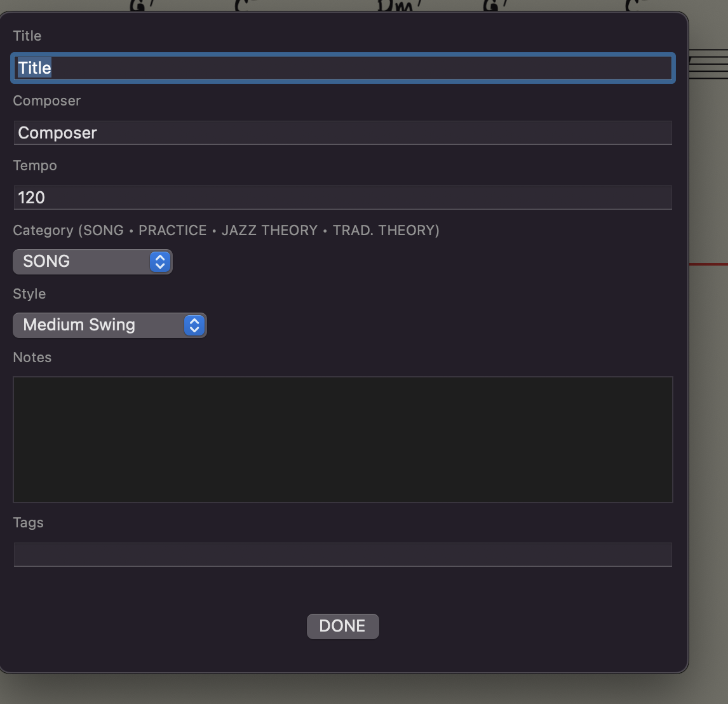Click the Category label with option list

click(x=226, y=231)
